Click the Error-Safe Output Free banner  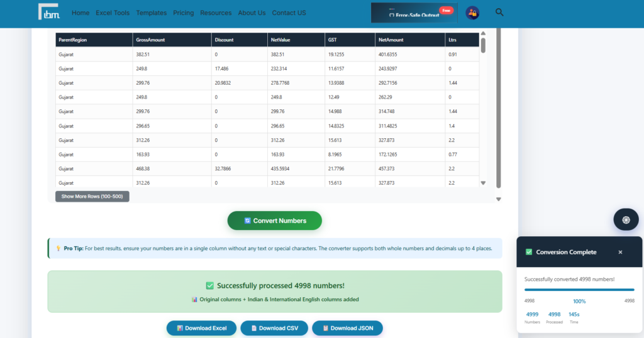tap(414, 13)
